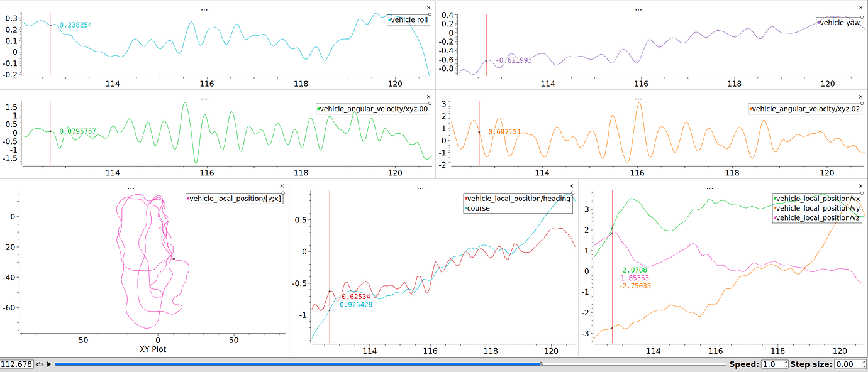The height and width of the screenshot is (372, 868).
Task: Click the corner circle handle of heading/course legend
Action: click(572, 194)
